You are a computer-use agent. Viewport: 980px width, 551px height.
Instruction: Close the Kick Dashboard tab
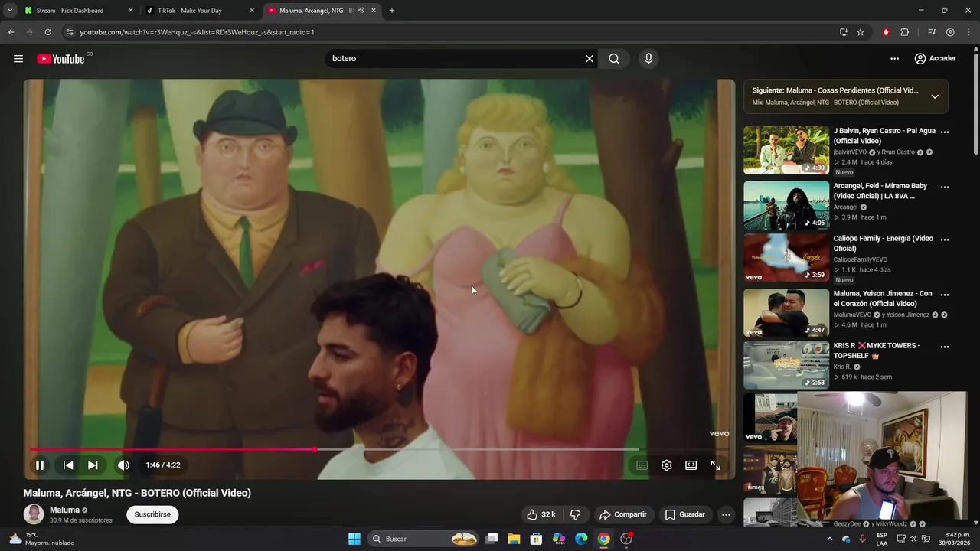pyautogui.click(x=130, y=11)
